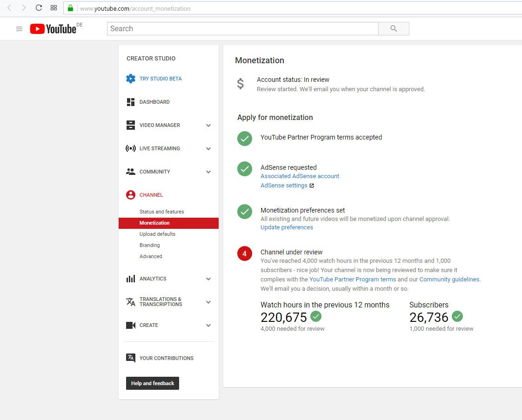Expand the Analytics section
Viewport: 522px width, 420px height.
click(x=208, y=279)
